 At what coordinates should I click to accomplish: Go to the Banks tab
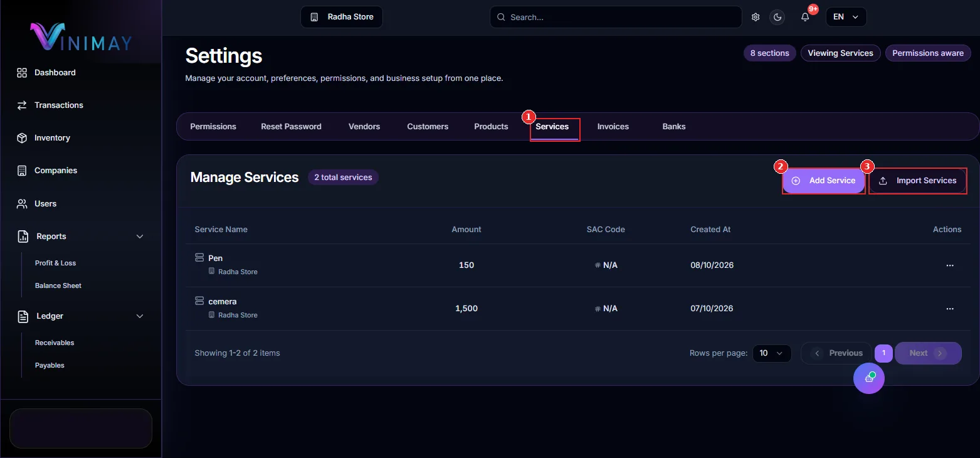point(674,127)
